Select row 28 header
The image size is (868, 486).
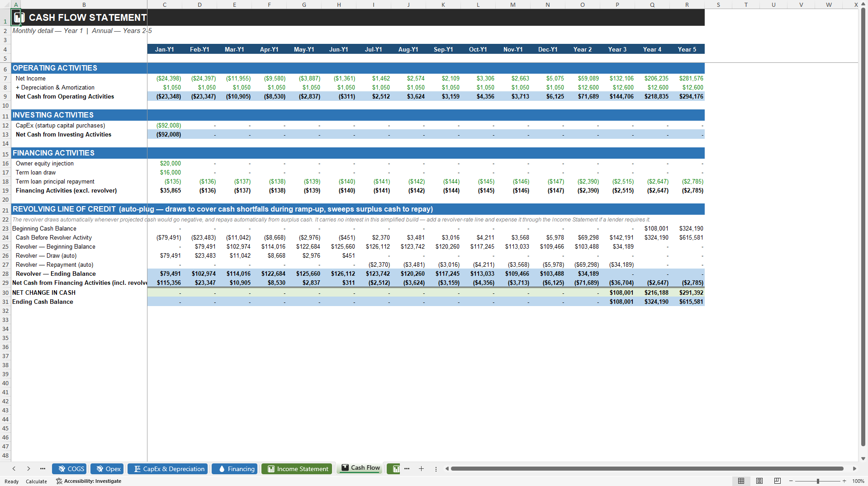[x=5, y=274]
